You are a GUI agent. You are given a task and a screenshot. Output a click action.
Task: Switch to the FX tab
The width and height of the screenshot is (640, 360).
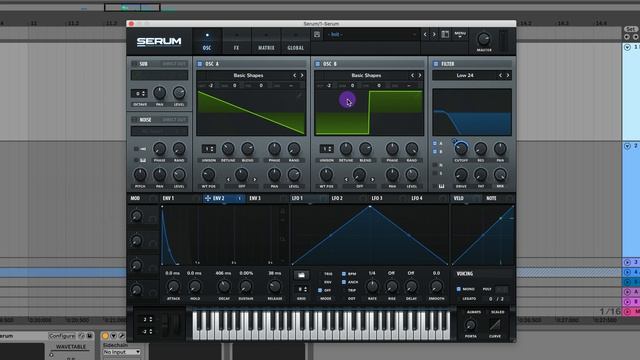[x=236, y=42]
